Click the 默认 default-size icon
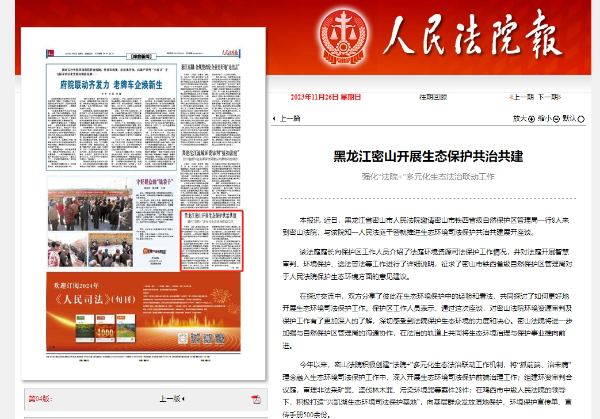 pos(581,119)
